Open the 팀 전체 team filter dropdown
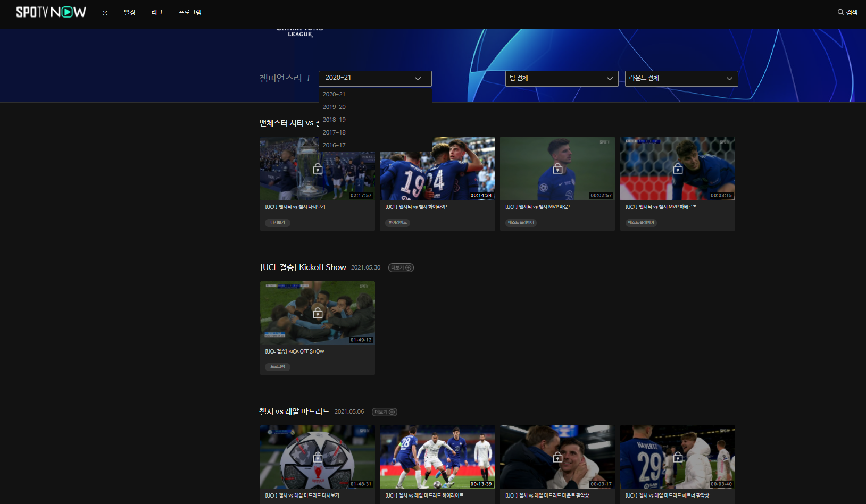 [x=562, y=79]
